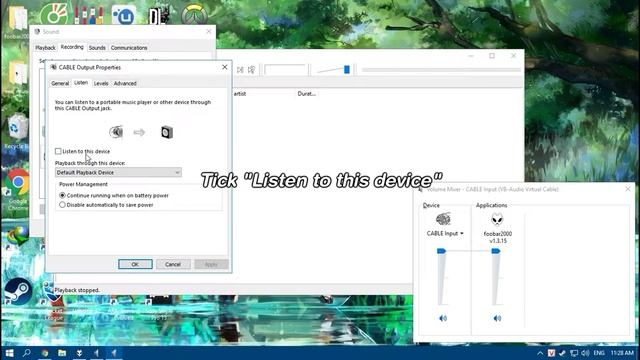Click the red V tray icon
Image resolution: width=640 pixels, height=360 pixels.
pyautogui.click(x=551, y=353)
